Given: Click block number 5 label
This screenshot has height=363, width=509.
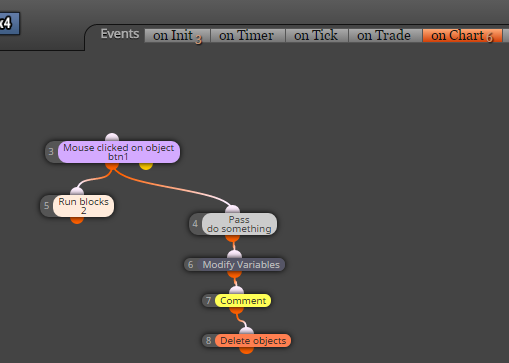Looking at the screenshot, I should click(x=47, y=206).
